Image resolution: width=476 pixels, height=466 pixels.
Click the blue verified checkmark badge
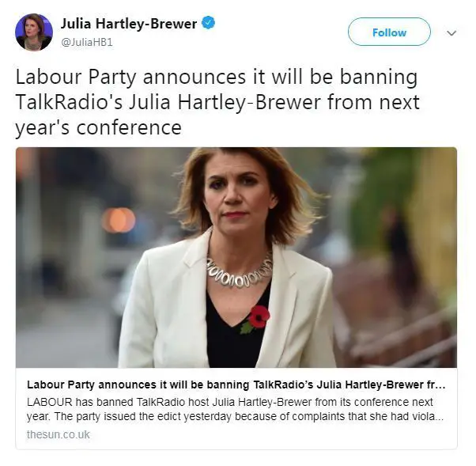pos(209,23)
